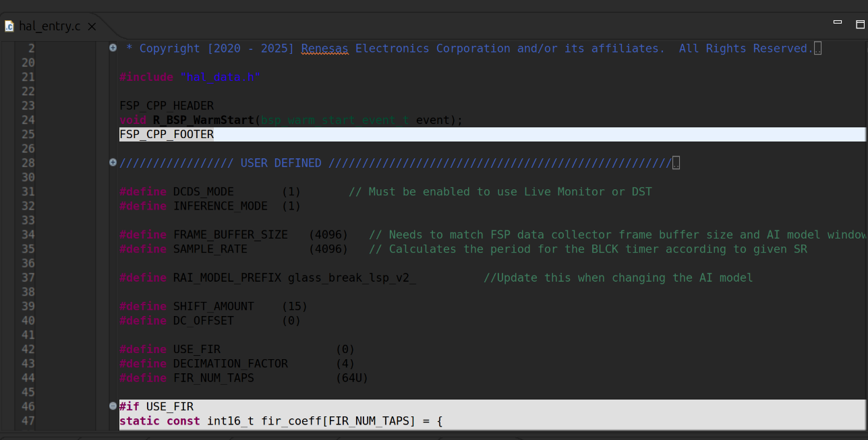Click the underlined word Renesas
Viewport: 868px width, 440px height.
click(324, 49)
